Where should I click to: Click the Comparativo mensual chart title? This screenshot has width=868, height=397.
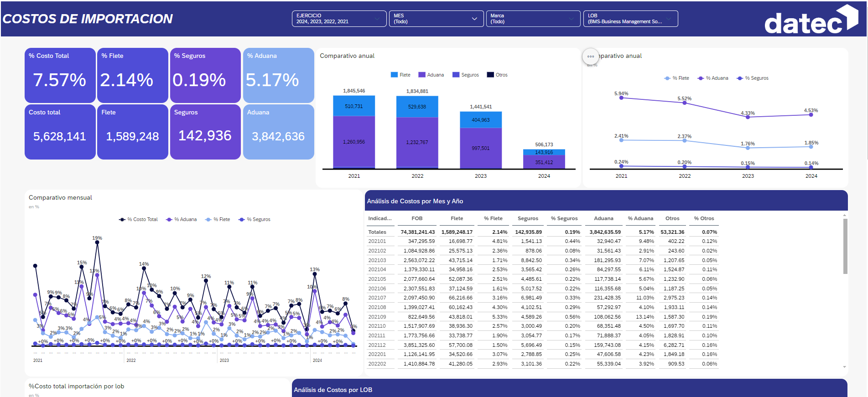(x=60, y=197)
